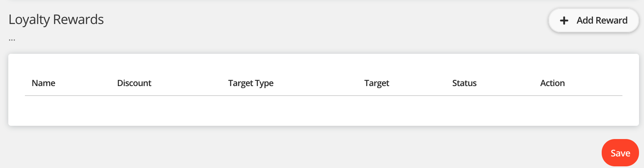Viewport: 644px width, 168px height.
Task: Click empty space between Status and Action headers
Action: [508, 83]
